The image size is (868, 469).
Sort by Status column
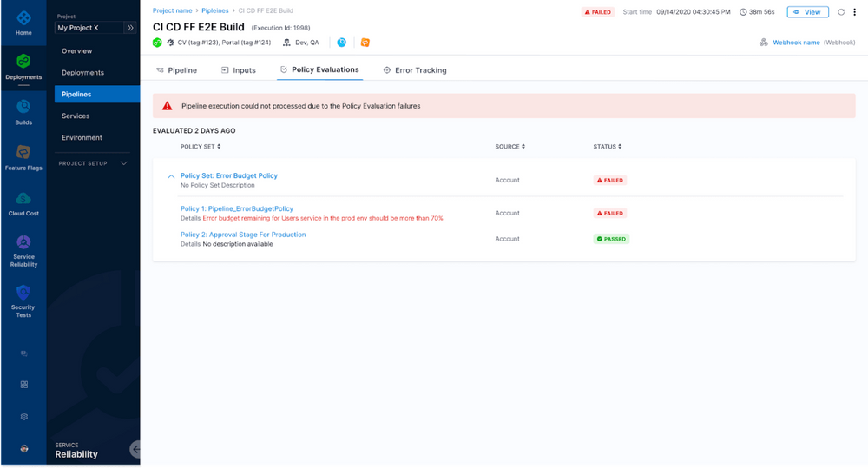click(x=608, y=147)
